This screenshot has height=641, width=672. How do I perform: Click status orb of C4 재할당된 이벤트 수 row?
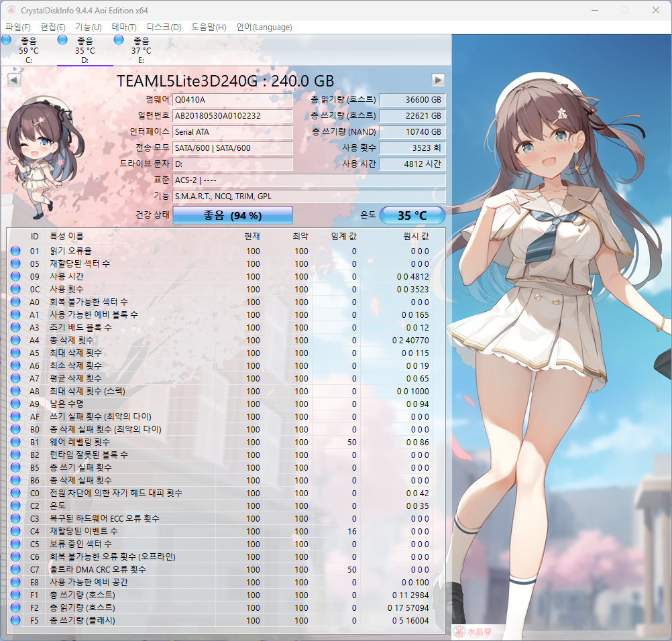15,531
